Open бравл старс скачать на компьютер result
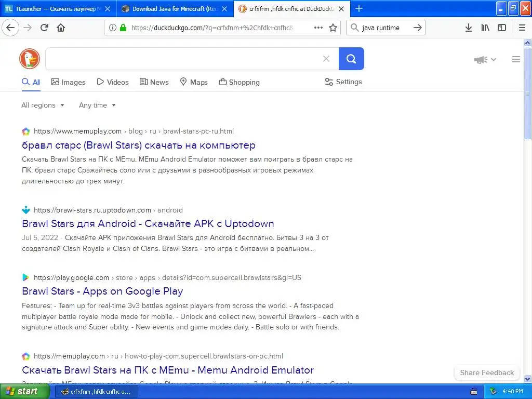The image size is (532, 399). pyautogui.click(x=138, y=145)
